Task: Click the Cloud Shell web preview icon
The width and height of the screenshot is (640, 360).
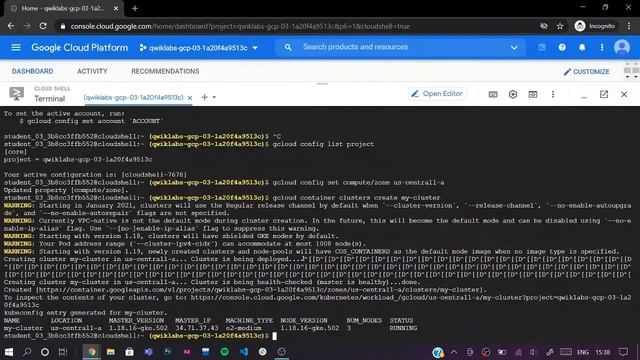Action: click(x=533, y=94)
